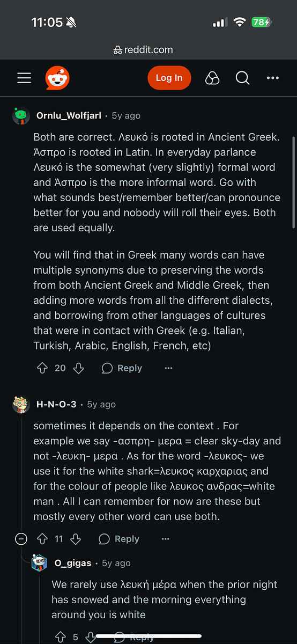Open Ornlu_Wolfjarl's user profile link
The height and width of the screenshot is (644, 297).
[x=69, y=115]
